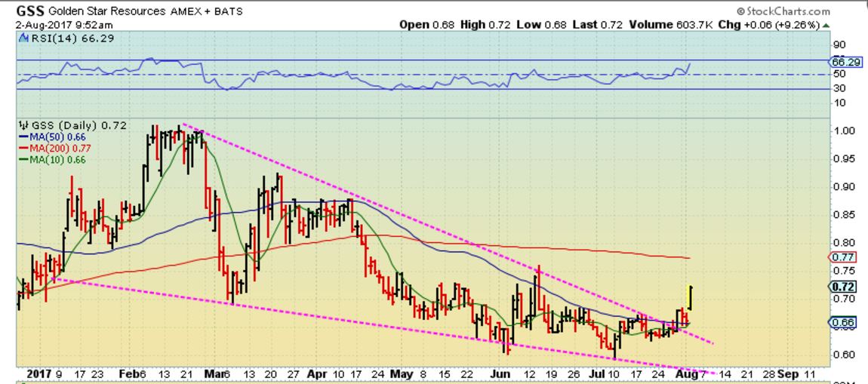The width and height of the screenshot is (868, 384).
Task: Click the Golden Star Resources company name
Action: click(x=106, y=11)
